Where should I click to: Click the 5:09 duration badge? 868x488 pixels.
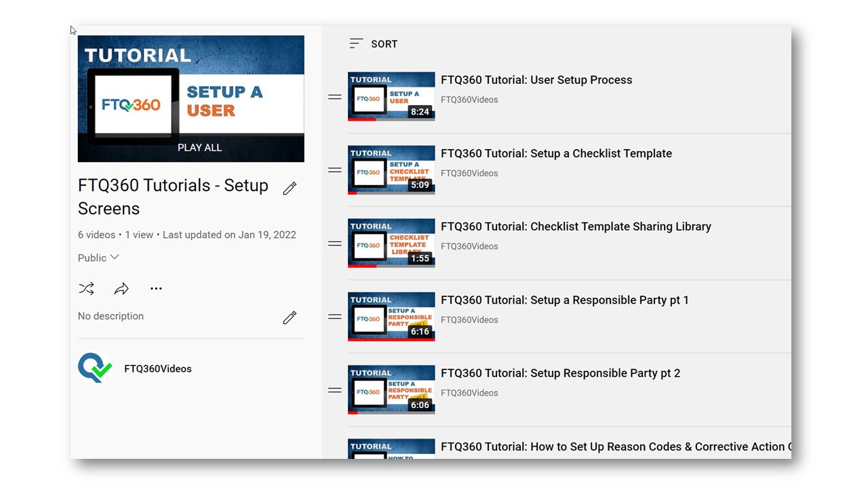pyautogui.click(x=420, y=185)
